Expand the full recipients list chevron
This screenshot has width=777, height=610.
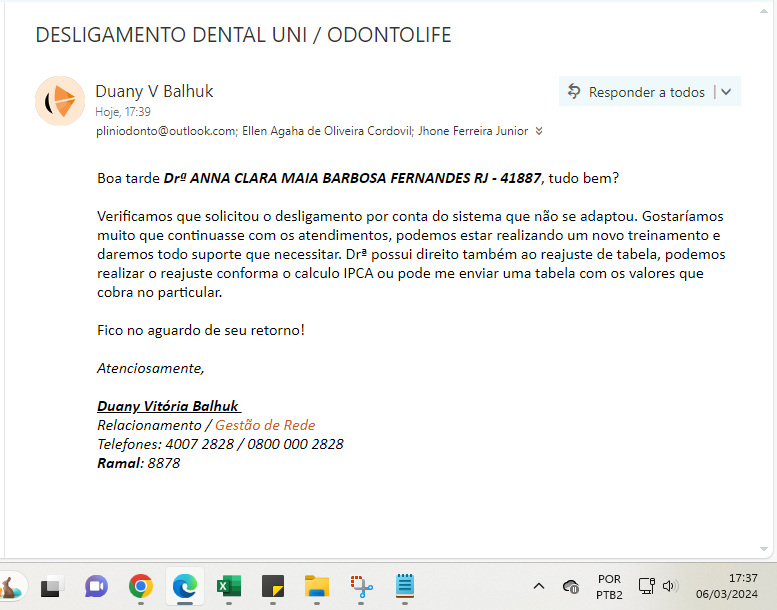coord(539,131)
